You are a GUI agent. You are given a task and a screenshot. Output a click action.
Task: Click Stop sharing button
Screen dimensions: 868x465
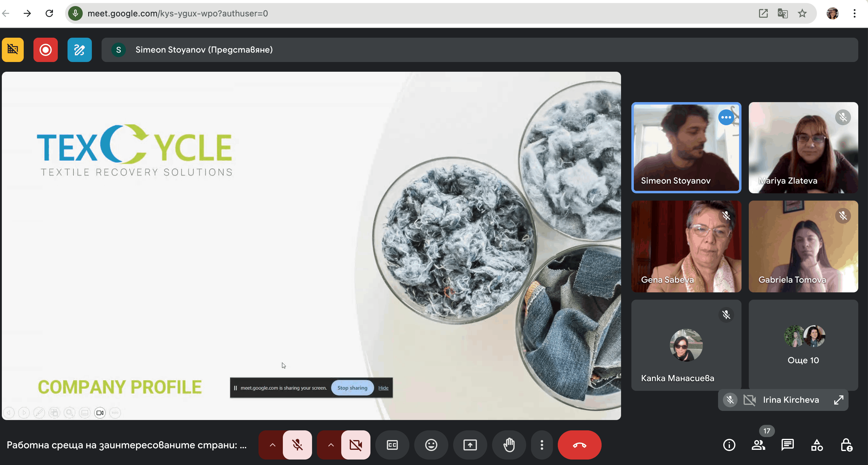tap(352, 387)
